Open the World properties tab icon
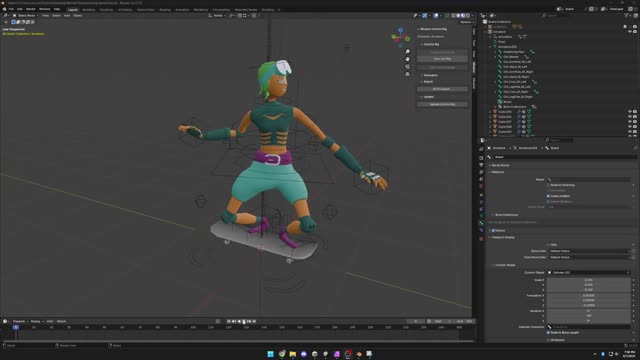The image size is (640, 360). coord(481,187)
